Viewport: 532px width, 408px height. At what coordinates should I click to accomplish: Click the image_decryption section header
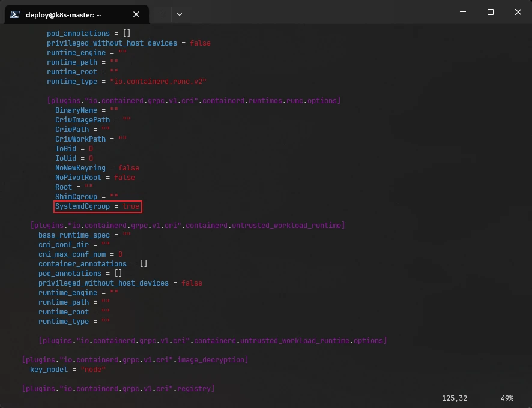tap(135, 360)
